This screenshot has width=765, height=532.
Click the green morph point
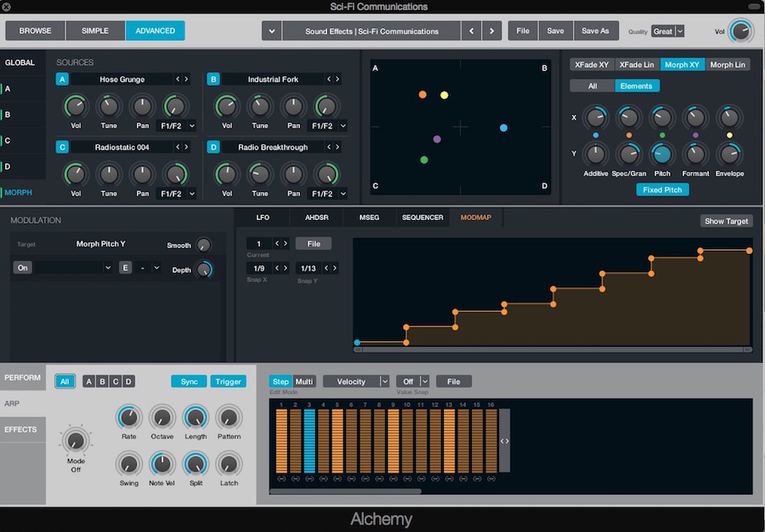click(424, 160)
